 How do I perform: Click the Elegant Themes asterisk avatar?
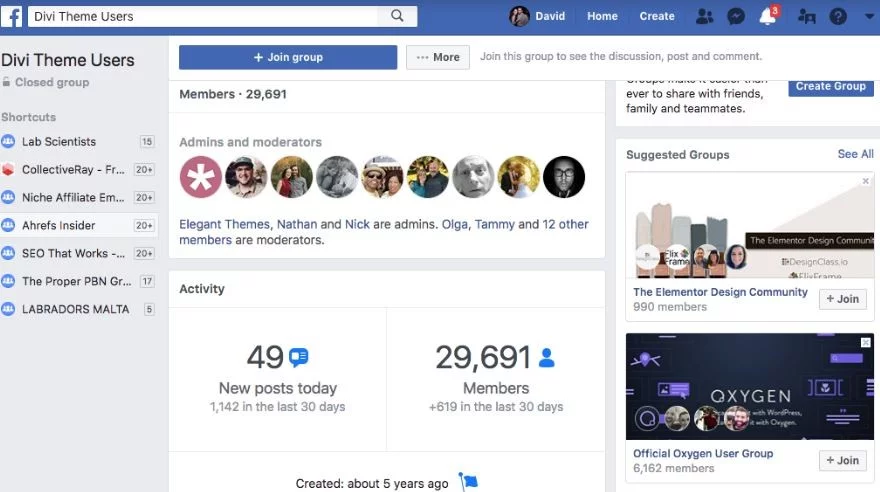[x=201, y=177]
